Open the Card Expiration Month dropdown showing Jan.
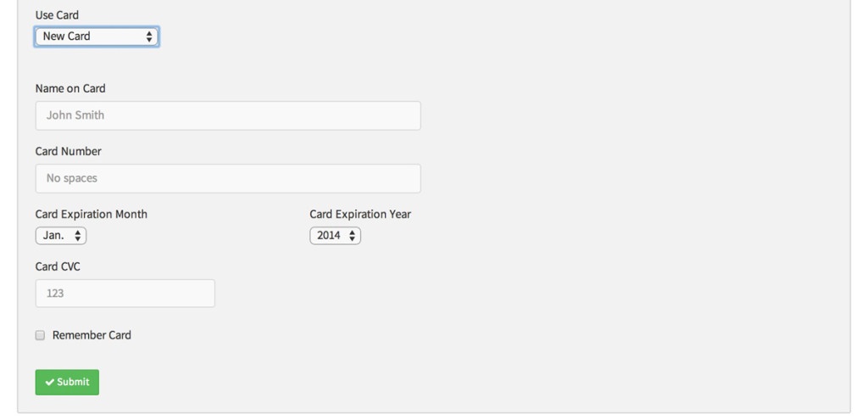This screenshot has width=868, height=420. 60,236
